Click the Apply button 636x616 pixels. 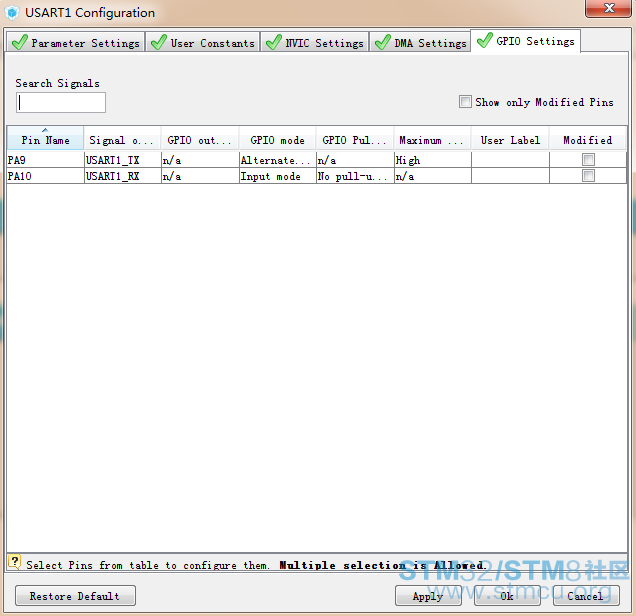tap(428, 595)
